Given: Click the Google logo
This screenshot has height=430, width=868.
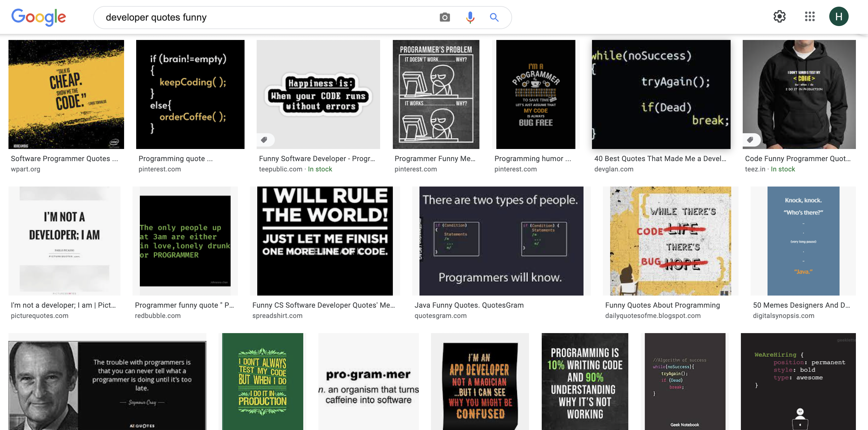Looking at the screenshot, I should click(x=39, y=17).
